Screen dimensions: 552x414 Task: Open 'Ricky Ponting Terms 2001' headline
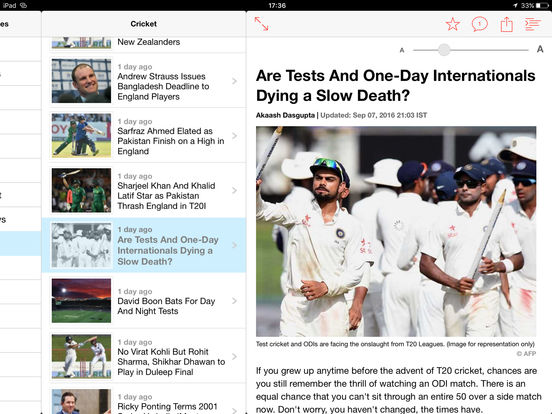pos(168,407)
